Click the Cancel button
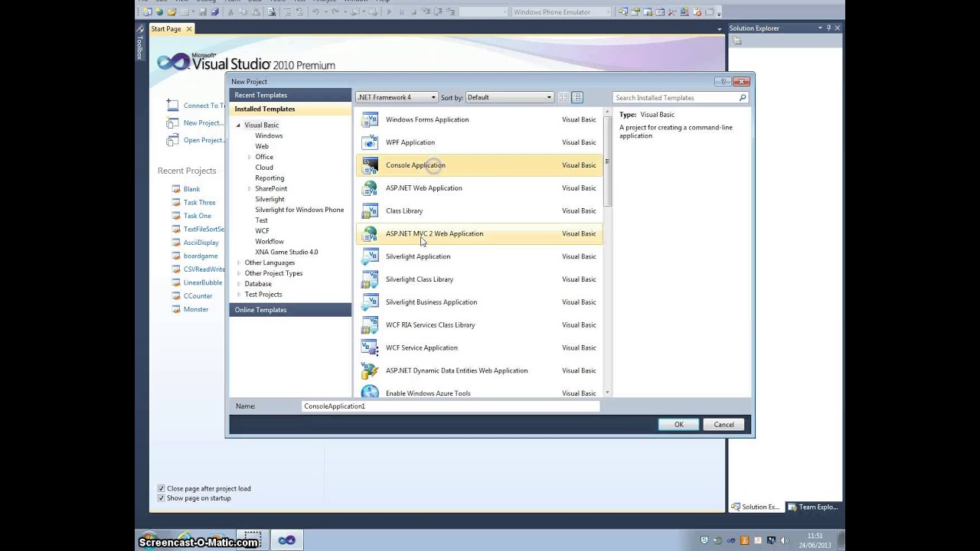The image size is (980, 551). pos(724,425)
